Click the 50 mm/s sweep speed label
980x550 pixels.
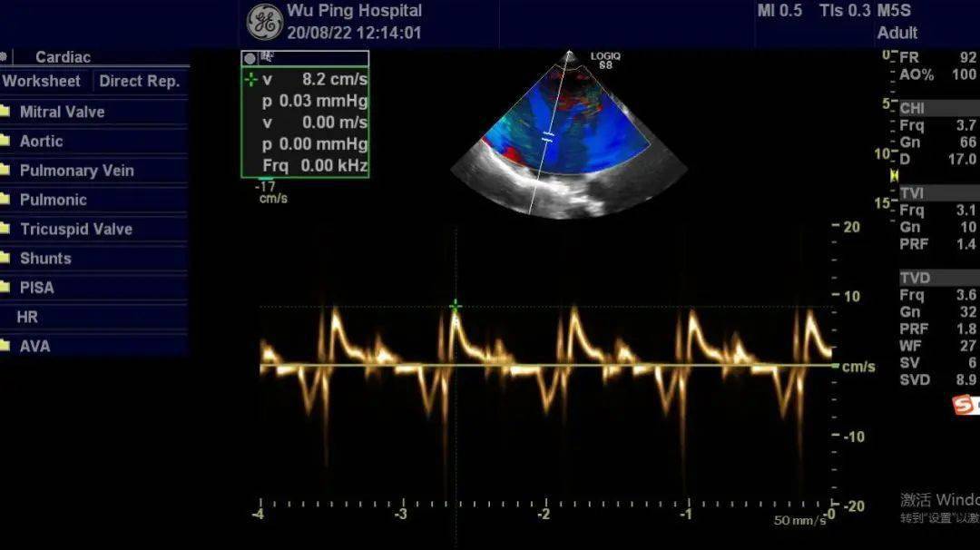[x=799, y=520]
